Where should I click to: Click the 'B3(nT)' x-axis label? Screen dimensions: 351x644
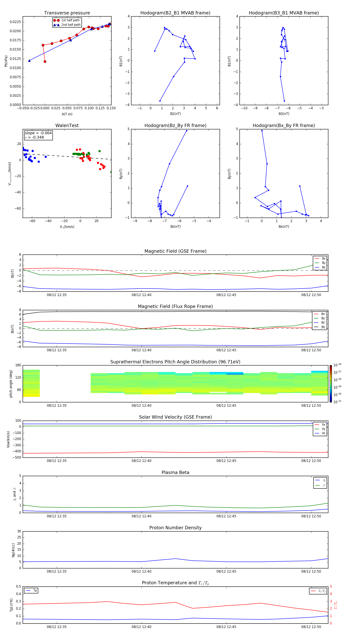[284, 114]
